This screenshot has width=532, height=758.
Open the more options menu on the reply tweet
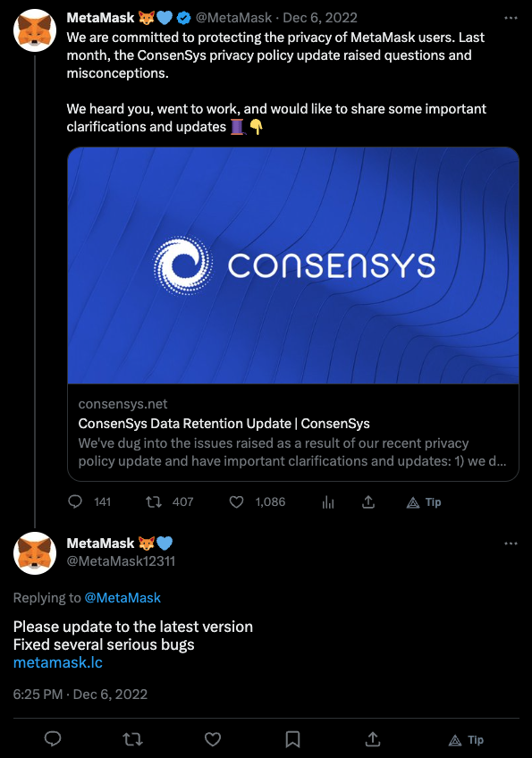click(511, 543)
